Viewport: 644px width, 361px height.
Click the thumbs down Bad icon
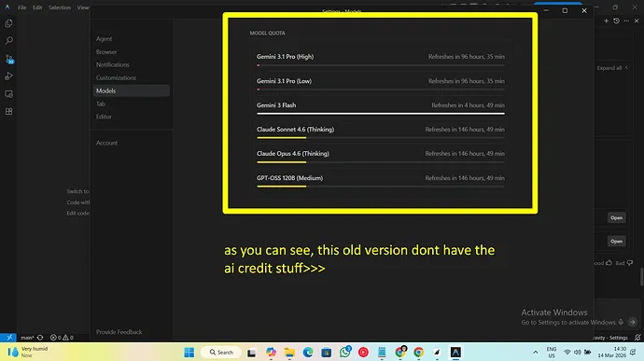click(630, 263)
